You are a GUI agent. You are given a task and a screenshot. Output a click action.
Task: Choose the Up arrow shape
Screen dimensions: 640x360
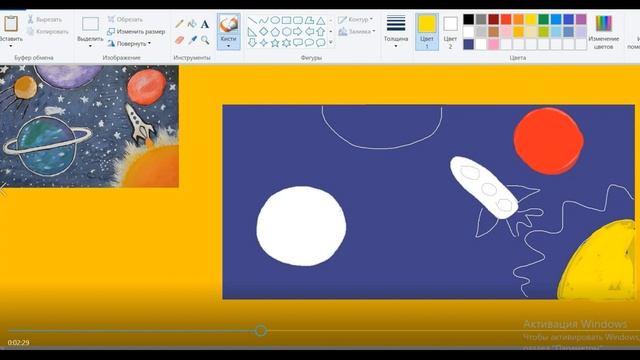(321, 31)
